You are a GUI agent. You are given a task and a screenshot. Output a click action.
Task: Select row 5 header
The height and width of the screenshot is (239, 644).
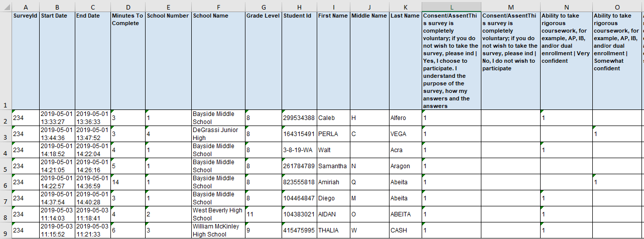6,166
